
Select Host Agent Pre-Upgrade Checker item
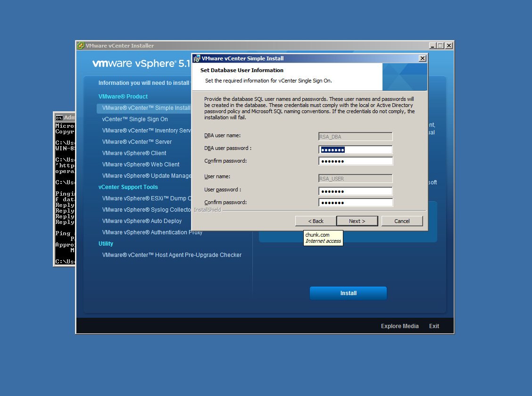point(172,255)
